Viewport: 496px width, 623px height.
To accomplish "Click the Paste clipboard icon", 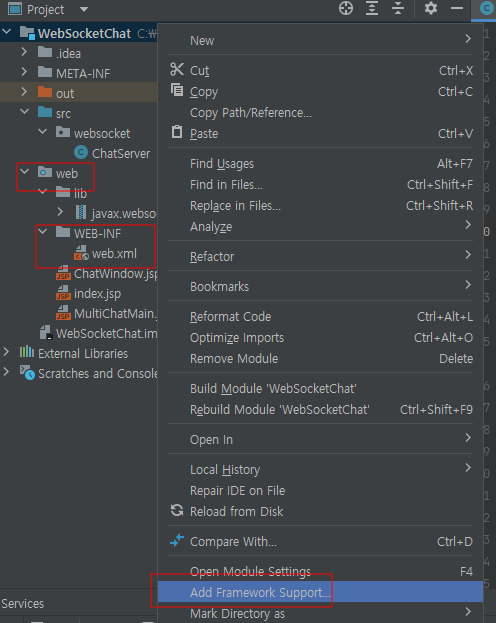I will click(x=177, y=132).
